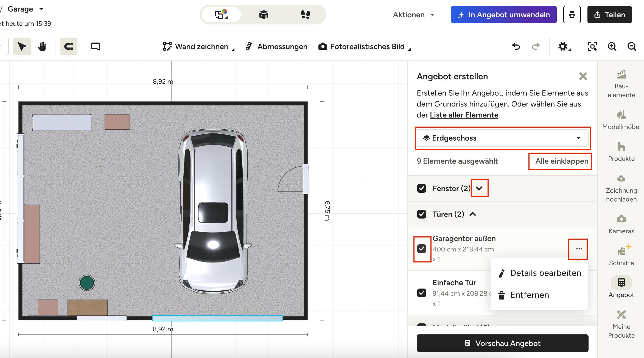This screenshot has height=358, width=644.
Task: Uncheck the Türen (2) group checkbox
Action: tap(422, 214)
